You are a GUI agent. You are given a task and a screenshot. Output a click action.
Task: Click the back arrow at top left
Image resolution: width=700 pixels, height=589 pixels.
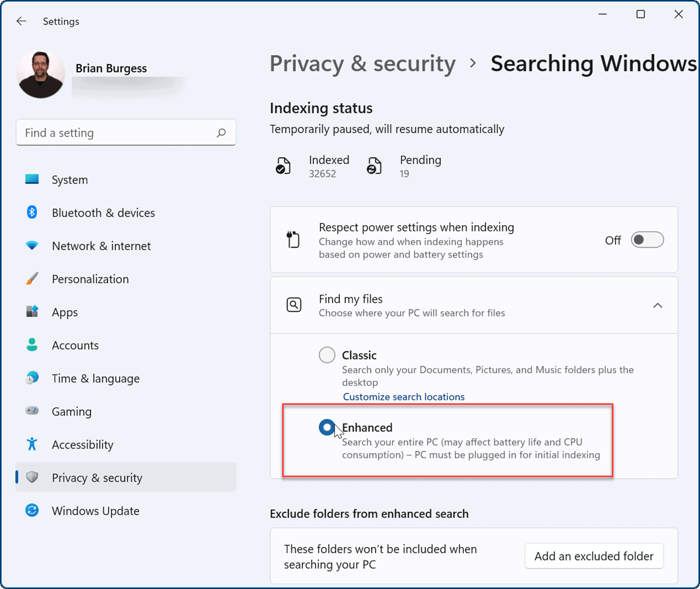(21, 21)
